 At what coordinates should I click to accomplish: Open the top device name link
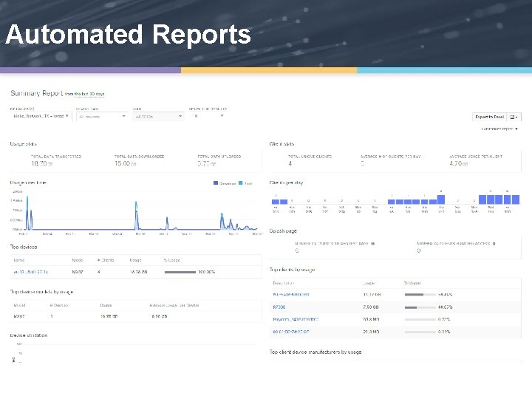click(x=31, y=272)
